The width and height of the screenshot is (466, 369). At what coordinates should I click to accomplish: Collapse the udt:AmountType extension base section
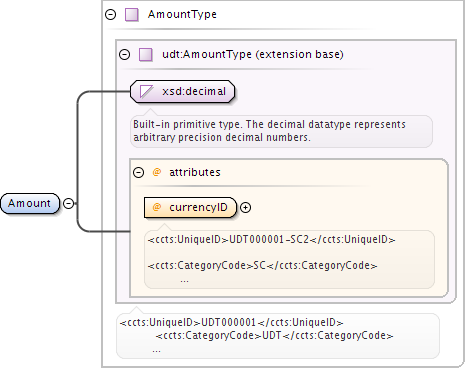125,55
